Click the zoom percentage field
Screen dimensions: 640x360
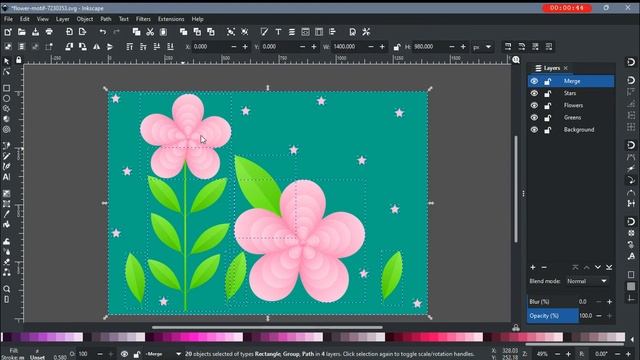(x=542, y=354)
